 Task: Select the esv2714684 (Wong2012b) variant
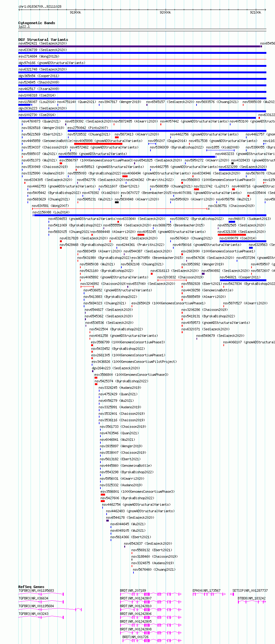click(142, 59)
